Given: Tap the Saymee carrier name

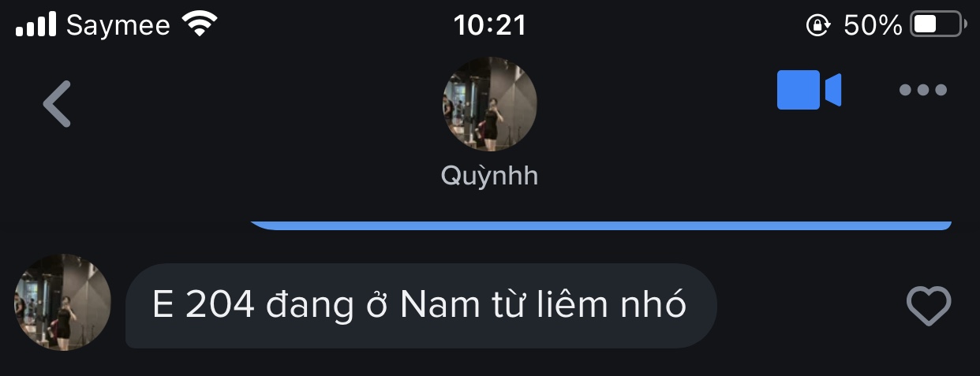Looking at the screenshot, I should pos(118,26).
